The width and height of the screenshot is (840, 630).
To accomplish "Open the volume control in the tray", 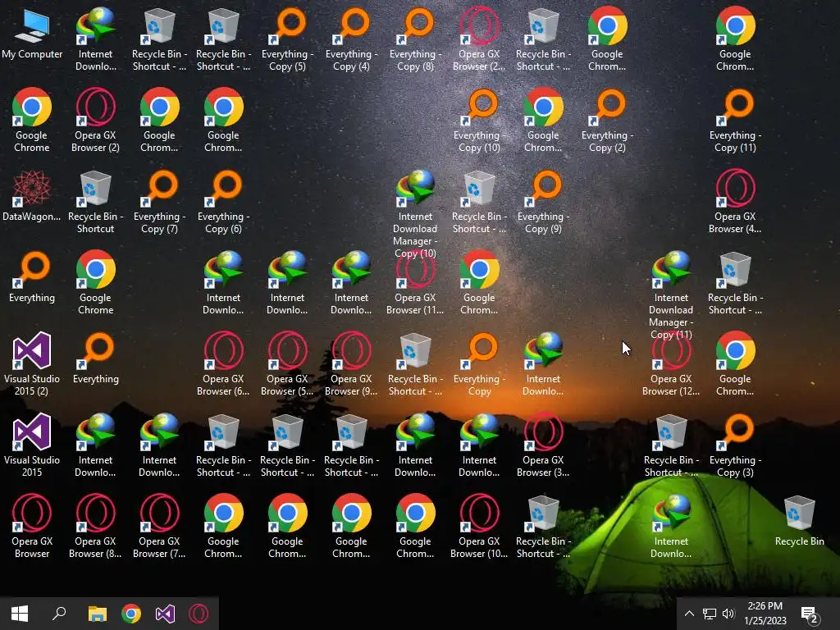I will point(728,614).
